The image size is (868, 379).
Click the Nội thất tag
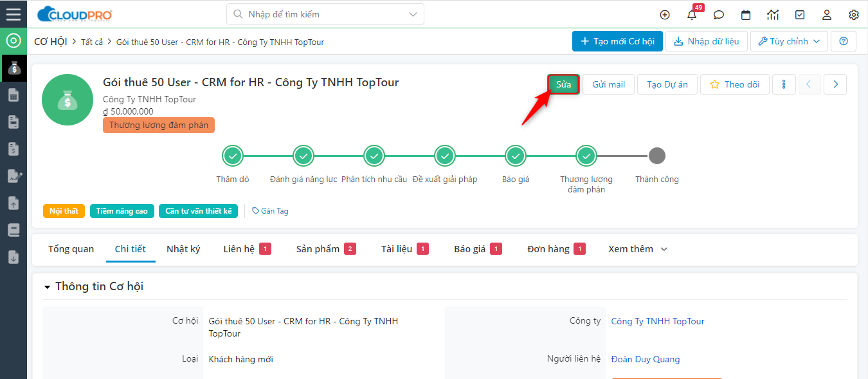pos(64,211)
